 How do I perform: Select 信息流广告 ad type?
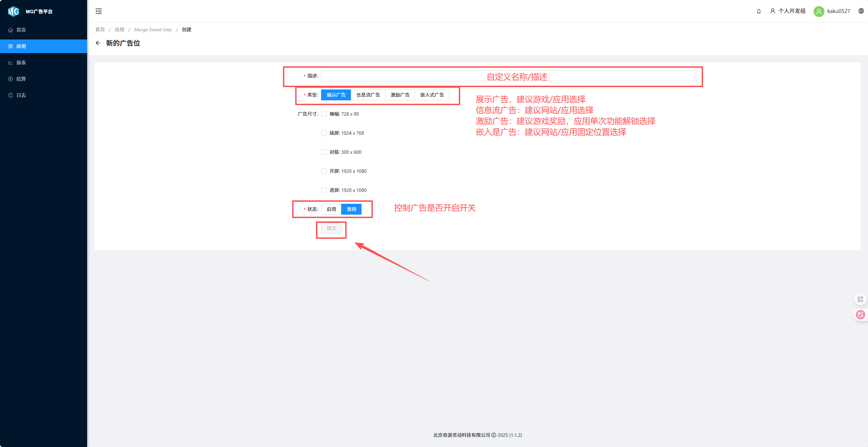coord(368,95)
